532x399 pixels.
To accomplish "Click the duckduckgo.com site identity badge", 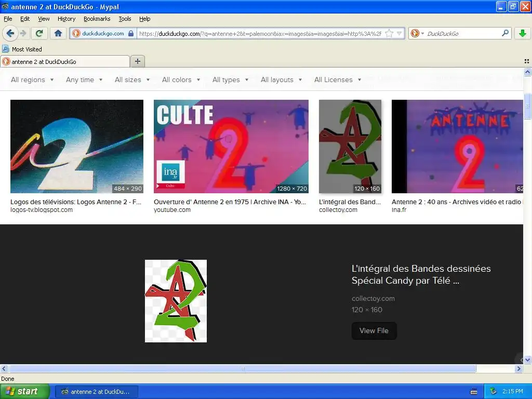I will tap(103, 33).
